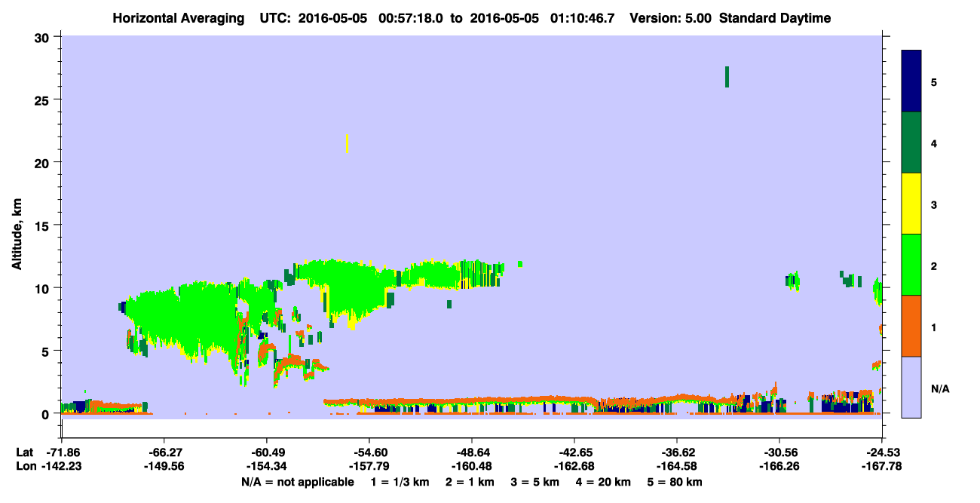980x503 pixels.
Task: Click the legend text 'N/A = not applicable'
Action: tap(297, 482)
